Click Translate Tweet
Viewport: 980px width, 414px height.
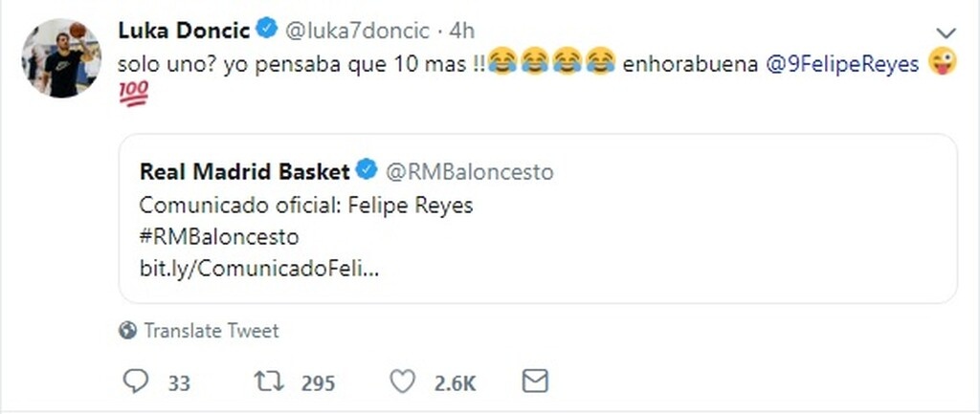(212, 331)
